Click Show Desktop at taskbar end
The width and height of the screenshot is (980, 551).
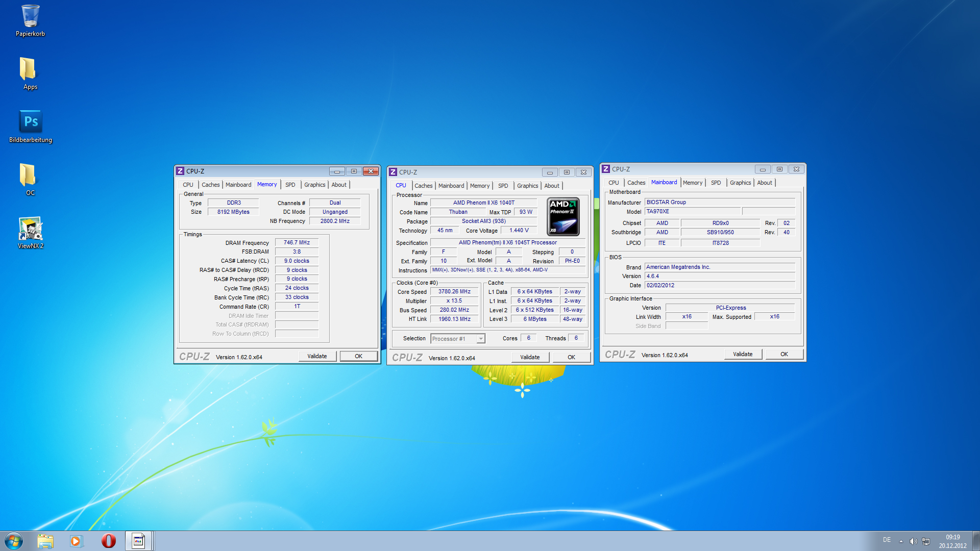point(976,541)
